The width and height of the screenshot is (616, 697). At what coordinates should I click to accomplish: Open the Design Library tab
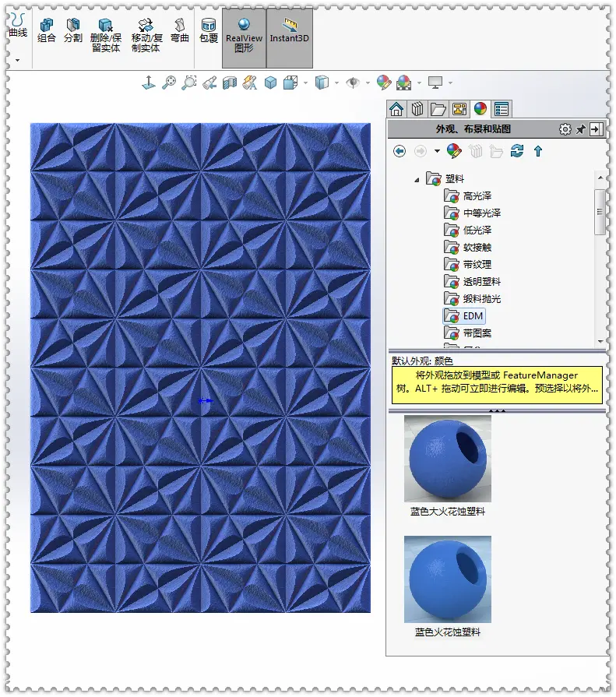[417, 109]
